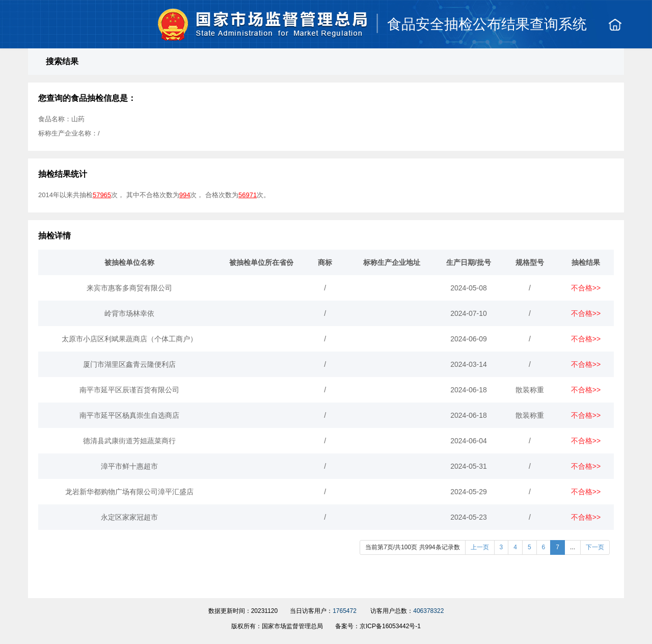Open 不合格 result for 岭背市场林幸依
Screen dimensions: 652x644
point(586,313)
